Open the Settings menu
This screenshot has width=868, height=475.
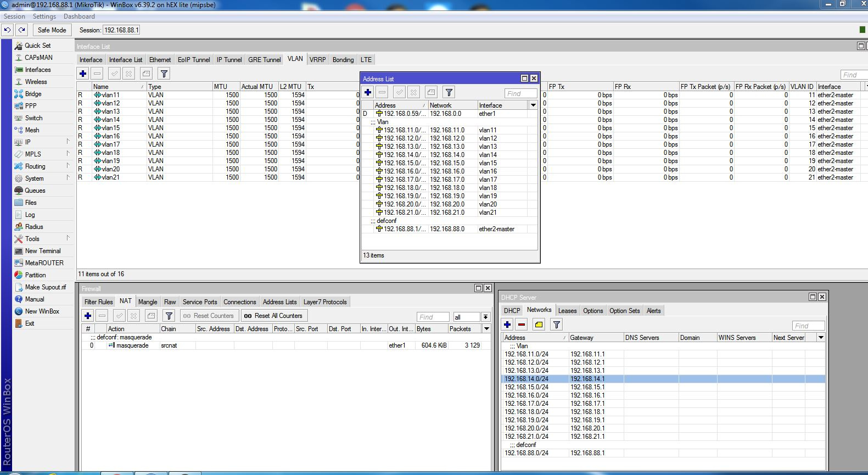point(44,16)
